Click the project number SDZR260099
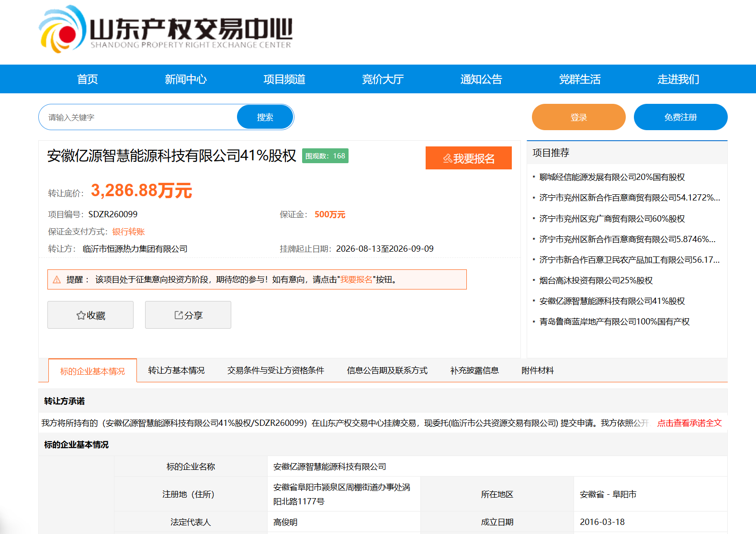 (113, 214)
